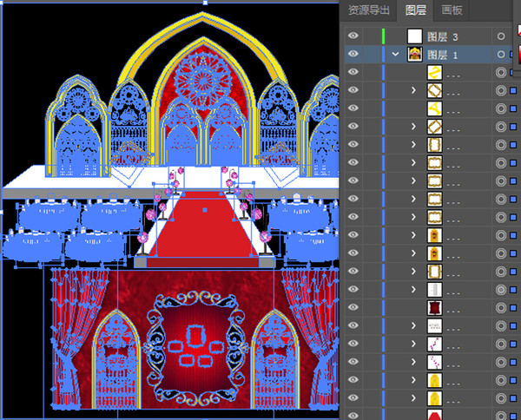Click target circle of dark red cushion sublayer
Screen dimensions: 521x420
pyautogui.click(x=501, y=308)
